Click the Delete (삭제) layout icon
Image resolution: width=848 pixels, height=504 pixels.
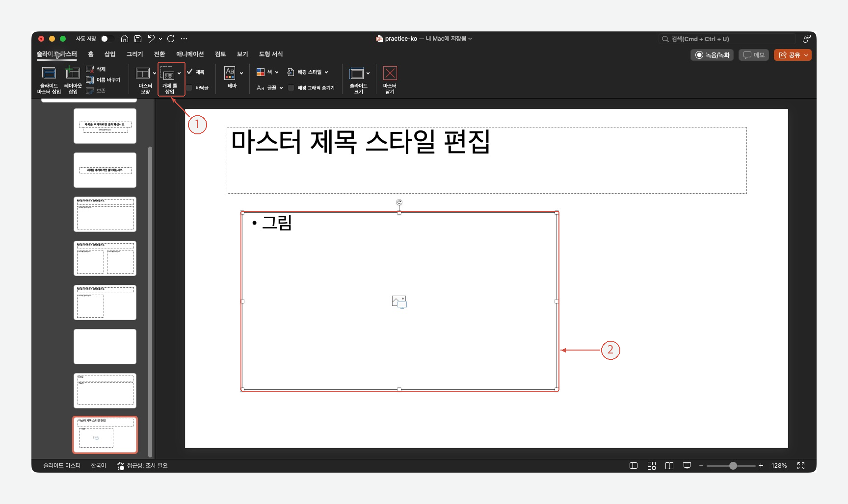coord(90,69)
